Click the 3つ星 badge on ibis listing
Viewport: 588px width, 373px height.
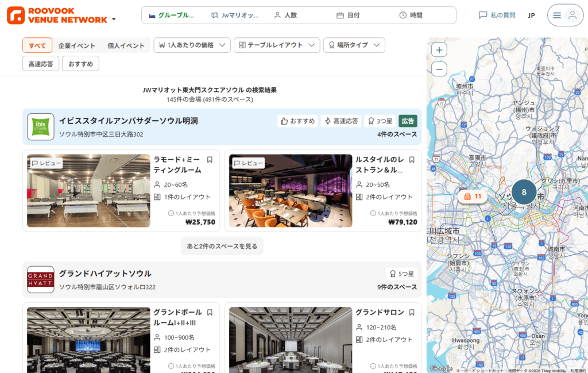tap(380, 121)
